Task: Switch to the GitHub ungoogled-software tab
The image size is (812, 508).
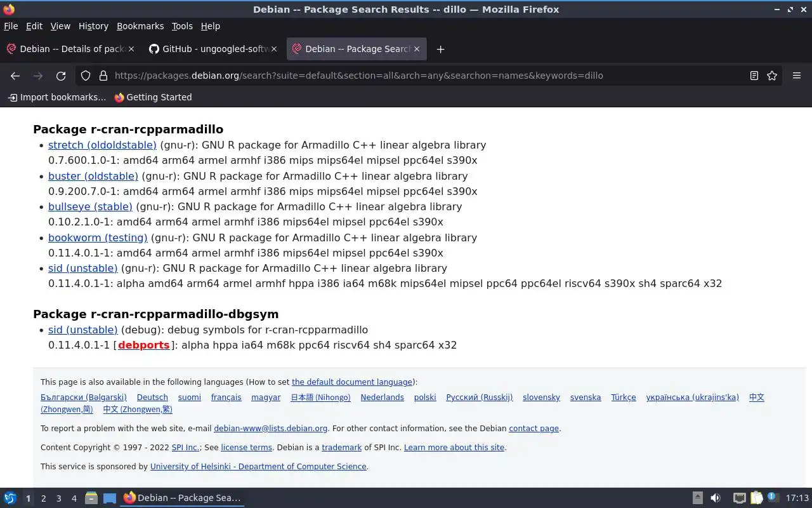Action: coord(213,49)
